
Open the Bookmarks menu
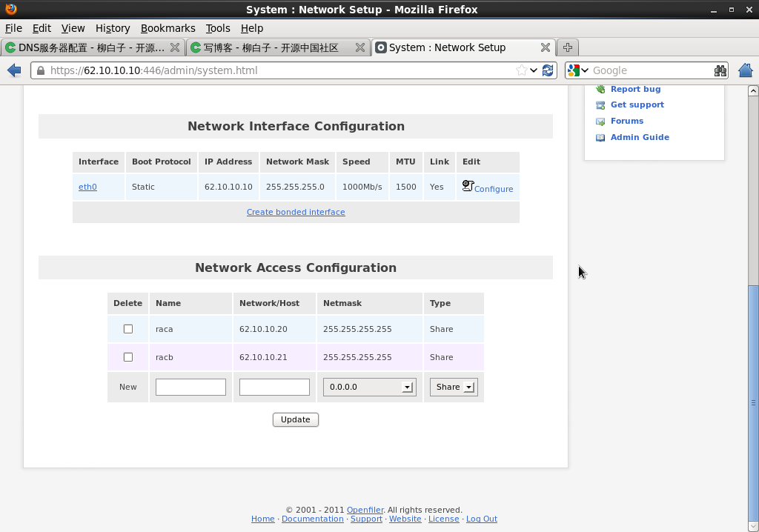pyautogui.click(x=168, y=28)
